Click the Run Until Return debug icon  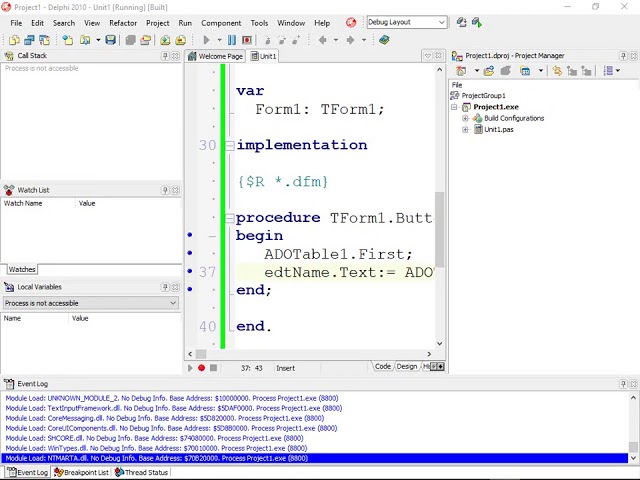pos(296,40)
